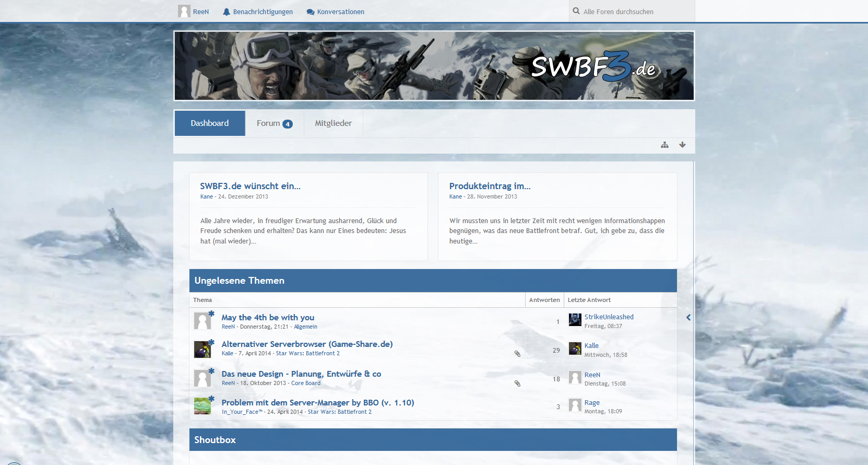The image size is (868, 465).
Task: Click timestamp Freitag, 08:37
Action: point(603,327)
